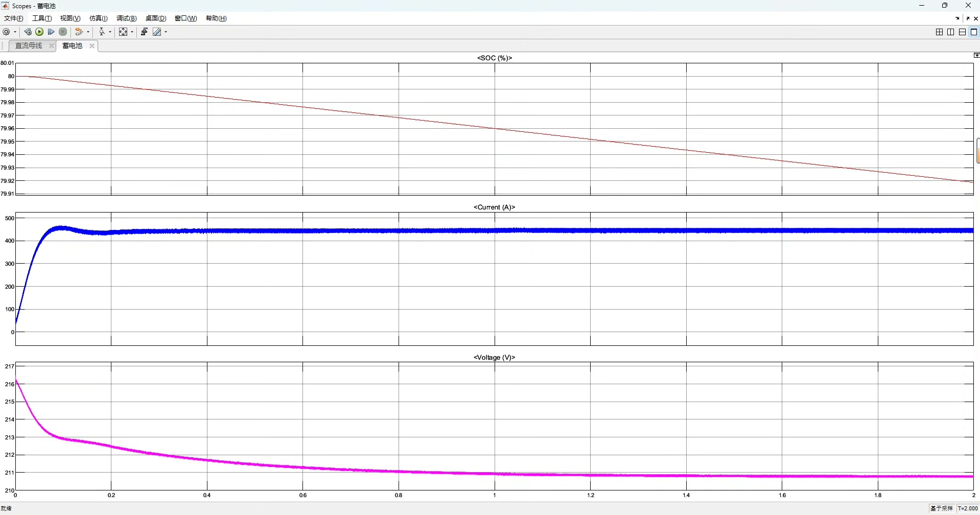Image resolution: width=980 pixels, height=515 pixels.
Task: Close the docked scope document
Action: click(x=976, y=18)
